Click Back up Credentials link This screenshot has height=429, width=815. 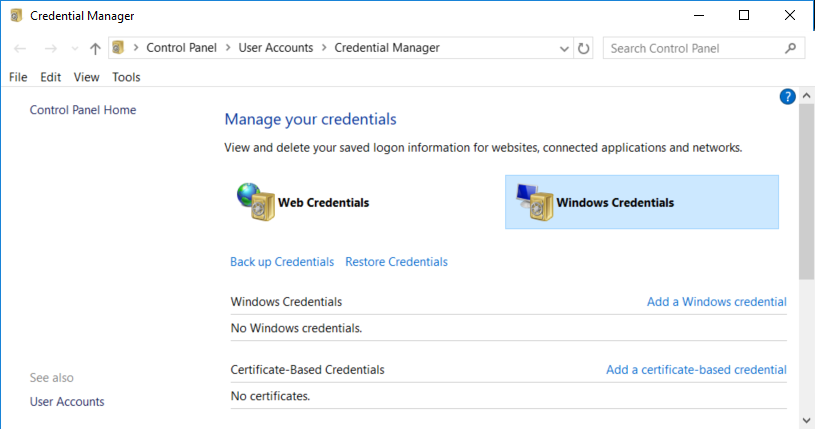[282, 262]
